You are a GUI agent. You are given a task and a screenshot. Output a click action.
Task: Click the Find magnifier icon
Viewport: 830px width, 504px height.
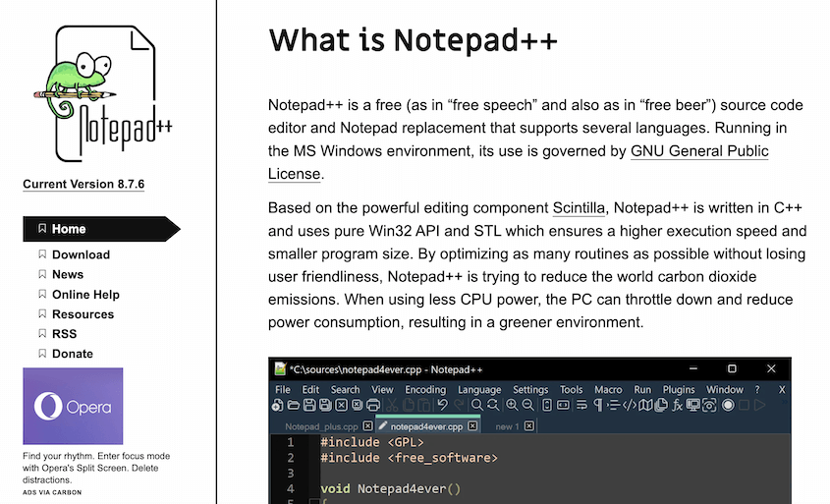click(x=477, y=406)
